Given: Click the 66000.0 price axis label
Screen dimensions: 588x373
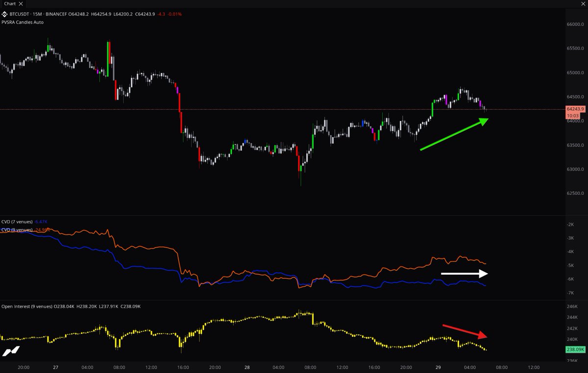Looking at the screenshot, I should tap(576, 24).
